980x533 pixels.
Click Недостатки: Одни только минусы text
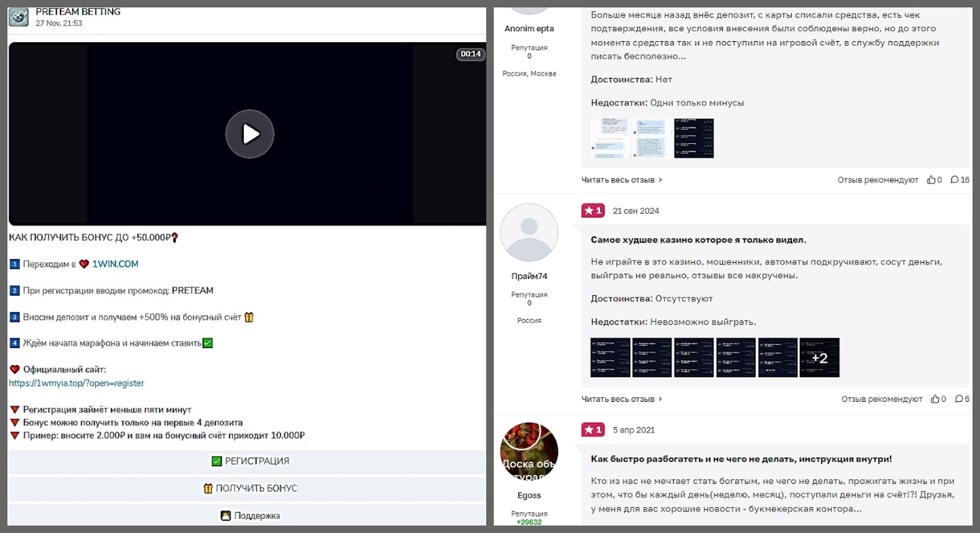click(x=667, y=103)
